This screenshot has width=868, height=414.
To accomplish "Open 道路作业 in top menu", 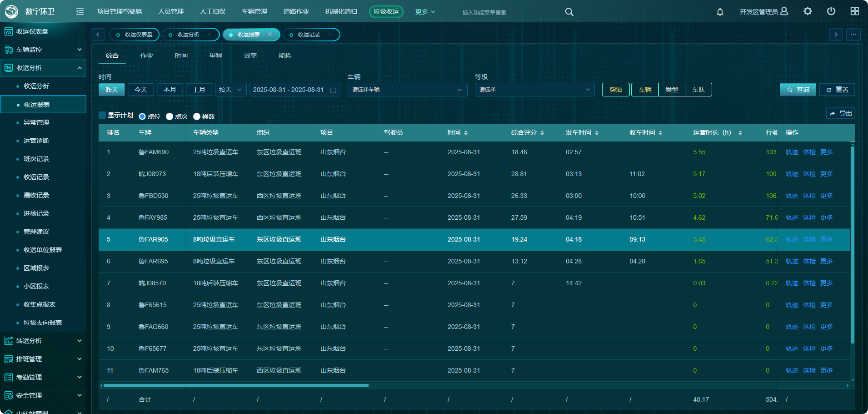I will click(296, 12).
